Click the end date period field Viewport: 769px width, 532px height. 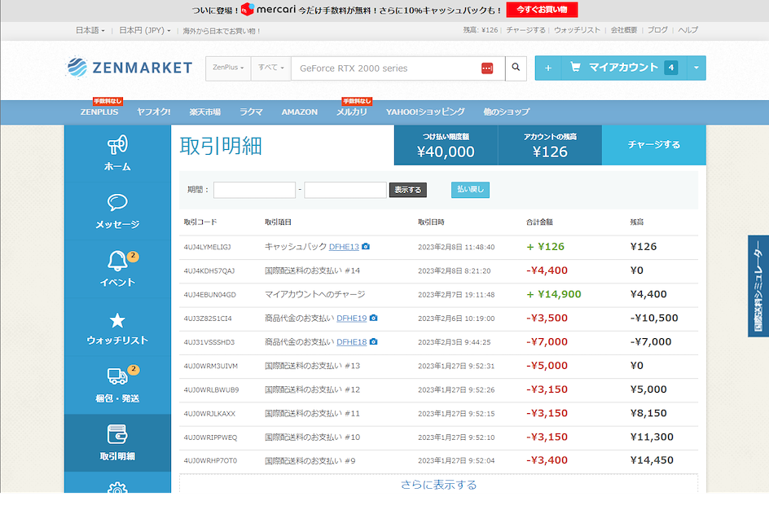pyautogui.click(x=345, y=190)
